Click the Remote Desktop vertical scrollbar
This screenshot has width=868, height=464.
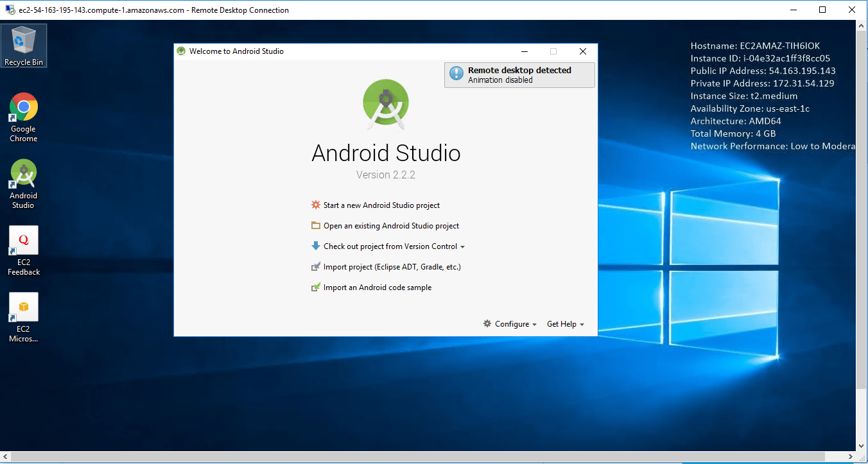(862, 205)
